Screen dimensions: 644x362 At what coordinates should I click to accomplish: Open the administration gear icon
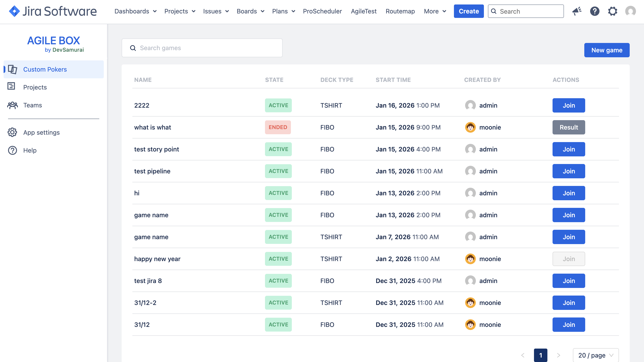point(612,11)
